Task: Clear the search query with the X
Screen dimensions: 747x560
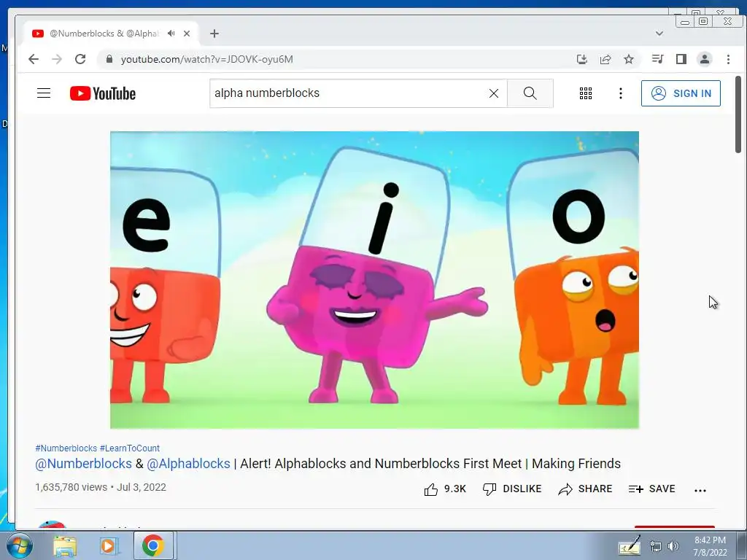Action: click(494, 93)
